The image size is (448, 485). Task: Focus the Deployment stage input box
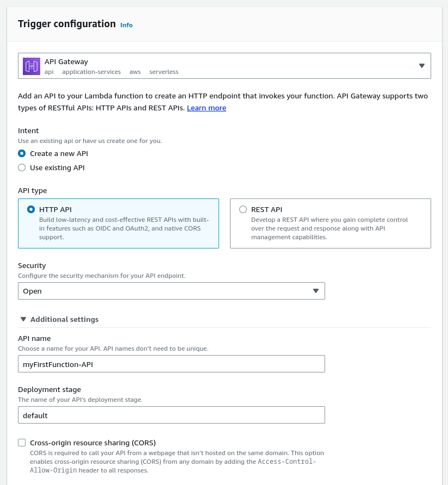(x=171, y=415)
